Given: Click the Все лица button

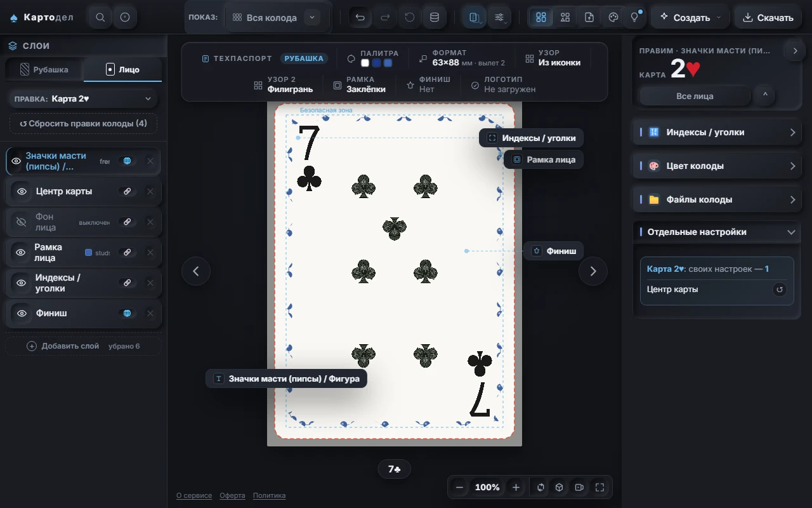Looking at the screenshot, I should pyautogui.click(x=695, y=96).
